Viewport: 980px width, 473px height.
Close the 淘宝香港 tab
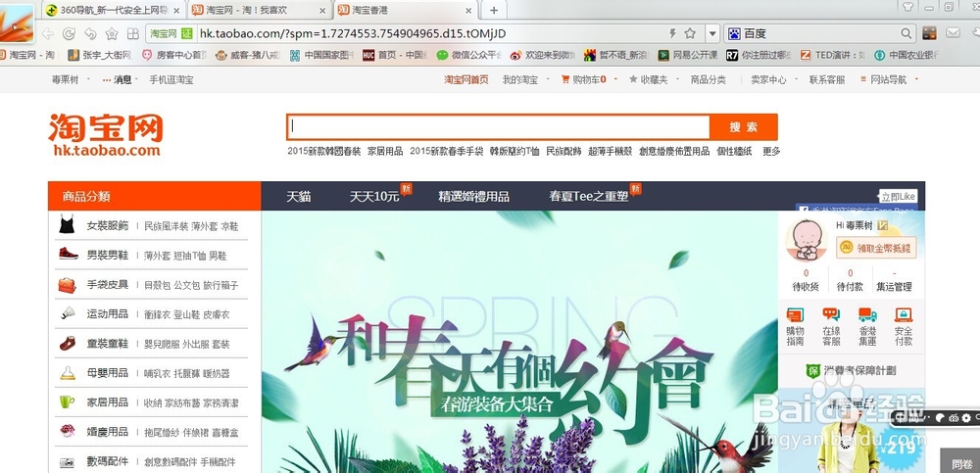point(468,11)
